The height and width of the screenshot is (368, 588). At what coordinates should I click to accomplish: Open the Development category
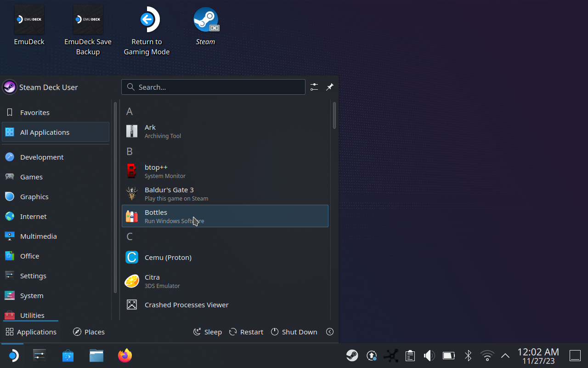[x=56, y=157]
